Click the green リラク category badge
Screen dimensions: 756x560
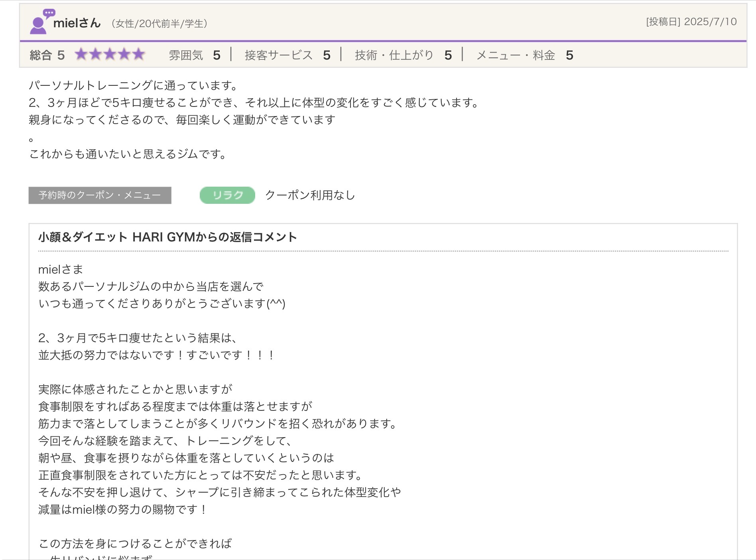(227, 195)
